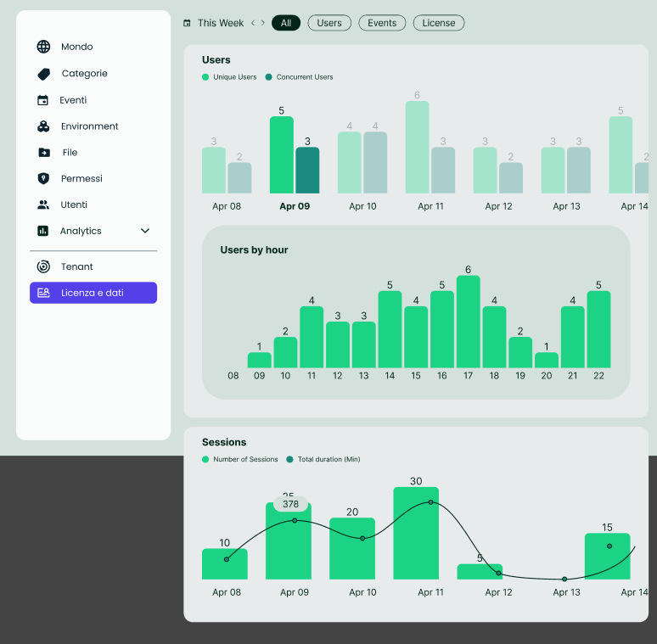This screenshot has height=644, width=657.
Task: Click the File folder icon
Action: [x=43, y=153]
